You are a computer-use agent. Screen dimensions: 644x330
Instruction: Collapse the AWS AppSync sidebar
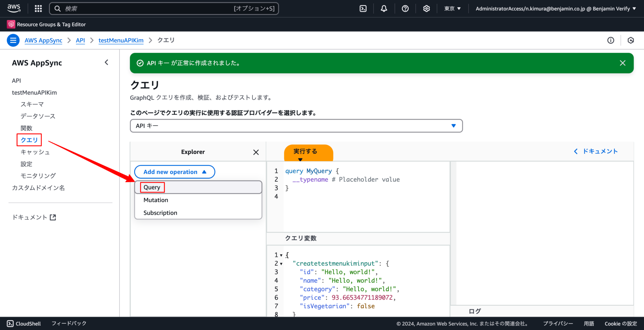pos(106,62)
